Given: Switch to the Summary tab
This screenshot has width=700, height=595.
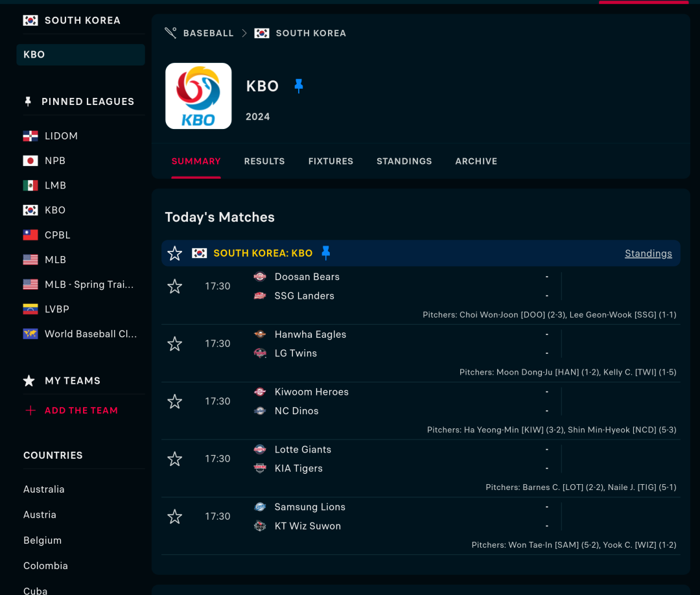Looking at the screenshot, I should coord(196,161).
